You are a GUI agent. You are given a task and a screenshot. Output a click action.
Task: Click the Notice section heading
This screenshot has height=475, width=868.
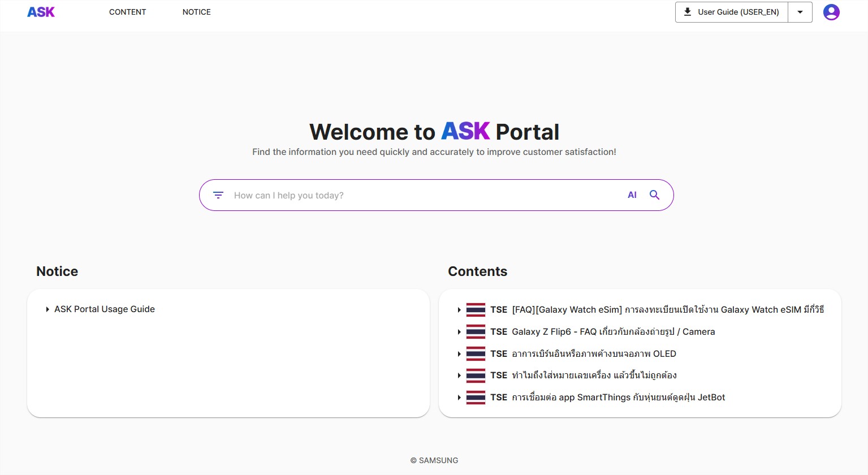57,271
